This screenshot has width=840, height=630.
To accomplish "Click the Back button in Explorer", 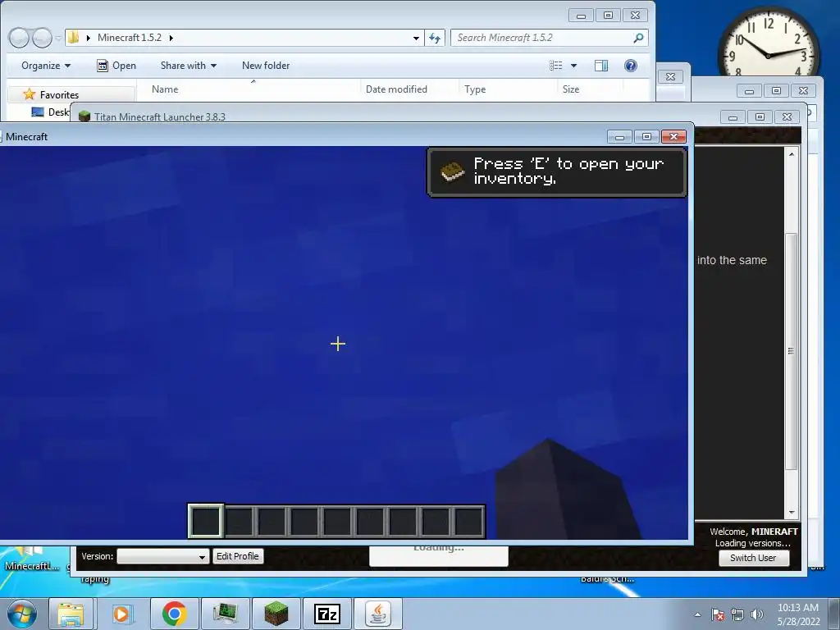I will click(x=20, y=38).
